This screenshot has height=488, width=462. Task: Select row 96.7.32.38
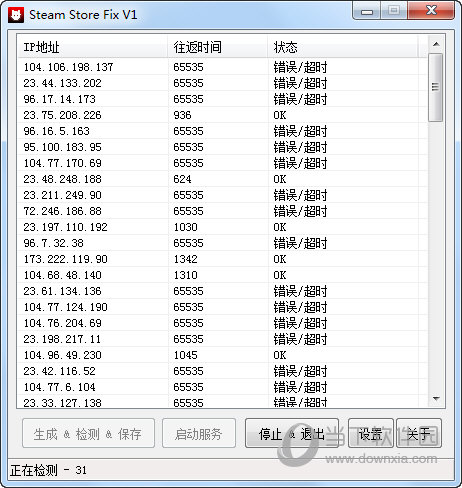[222, 243]
